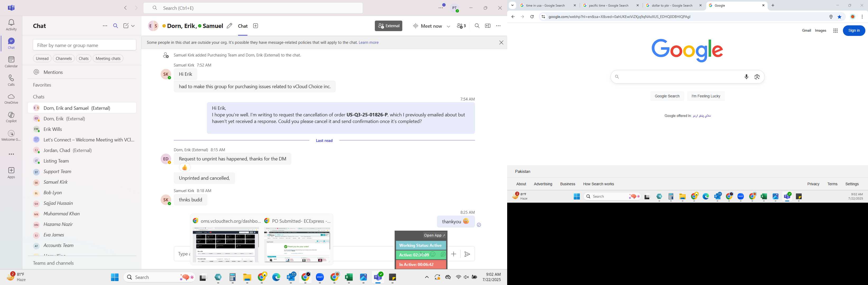Select the PO Submitted ECExpress window thumbnail

[x=297, y=240]
